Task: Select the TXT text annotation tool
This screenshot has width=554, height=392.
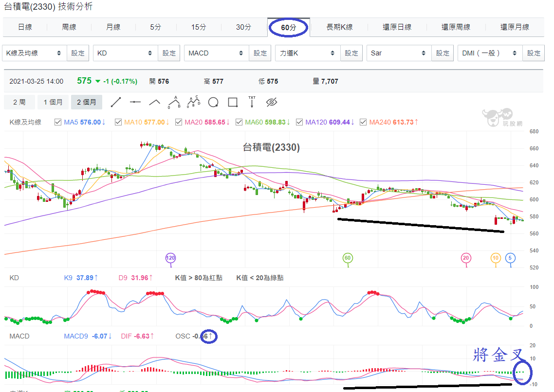Action: coord(252,102)
